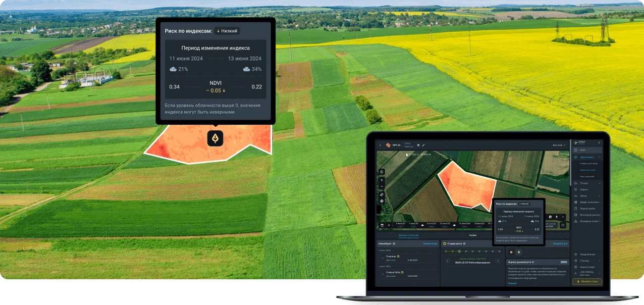Click the fullscreen icon on the map
The width and height of the screenshot is (644, 305).
(x=563, y=225)
